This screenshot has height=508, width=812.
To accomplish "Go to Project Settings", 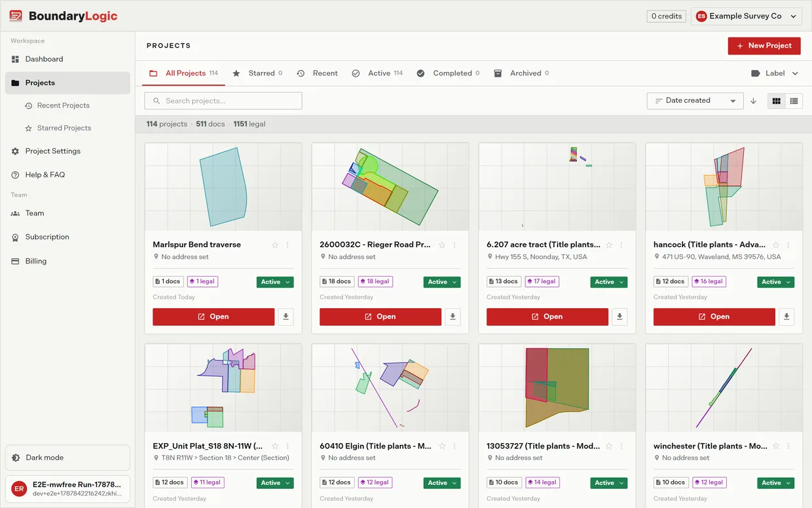I will click(x=67, y=151).
